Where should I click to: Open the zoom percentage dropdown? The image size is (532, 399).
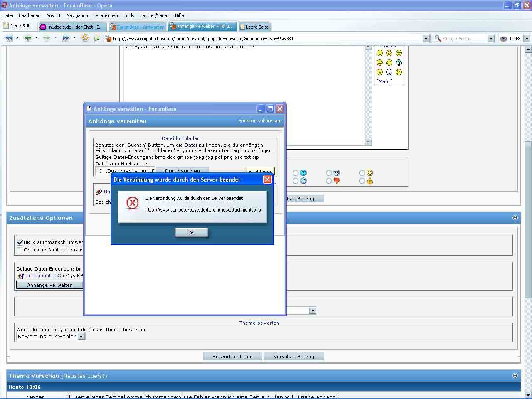(x=527, y=39)
